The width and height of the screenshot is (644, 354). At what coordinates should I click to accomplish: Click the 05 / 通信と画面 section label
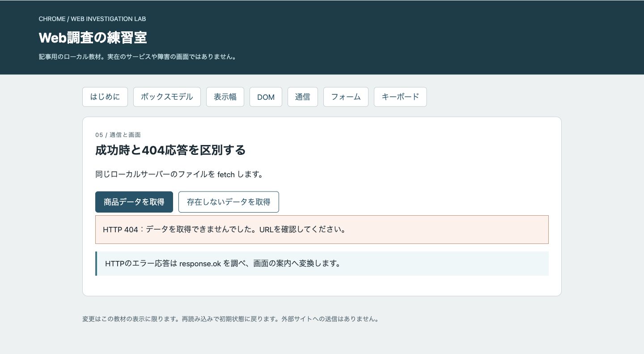coord(118,135)
